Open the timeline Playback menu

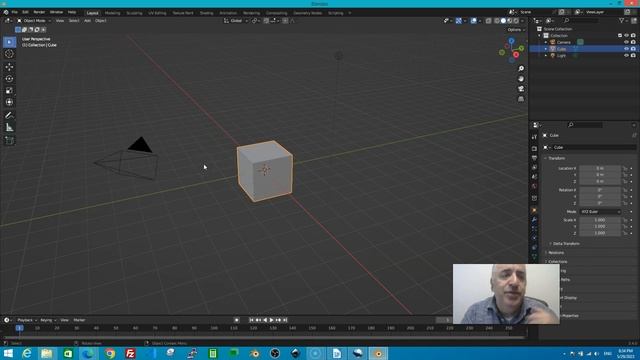pos(26,320)
